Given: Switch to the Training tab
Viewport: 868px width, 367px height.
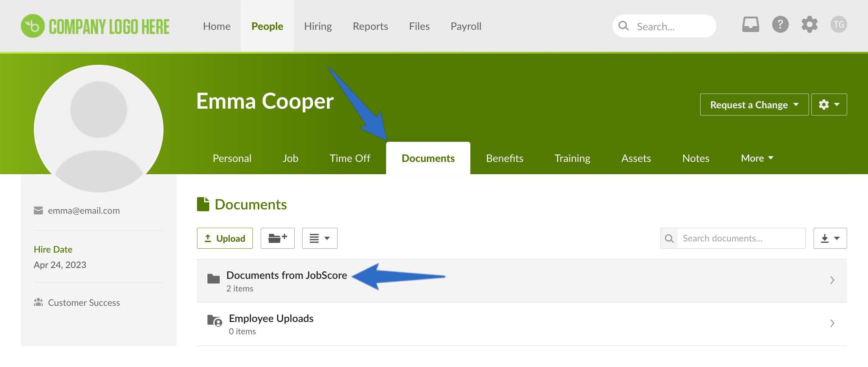Looking at the screenshot, I should tap(572, 158).
